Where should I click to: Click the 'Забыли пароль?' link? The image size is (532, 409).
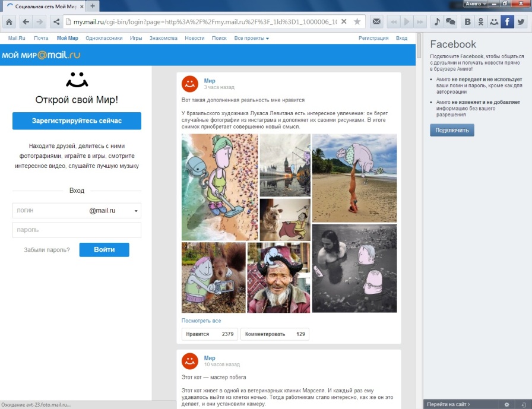[x=47, y=250]
